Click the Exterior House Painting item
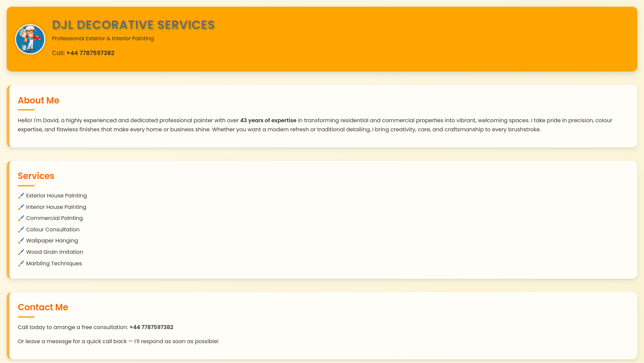The width and height of the screenshot is (644, 363). (56, 196)
